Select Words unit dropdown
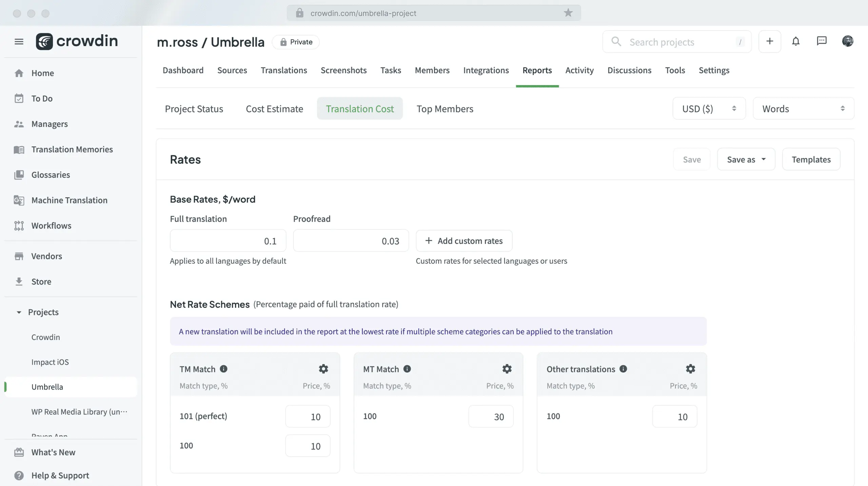 tap(803, 108)
